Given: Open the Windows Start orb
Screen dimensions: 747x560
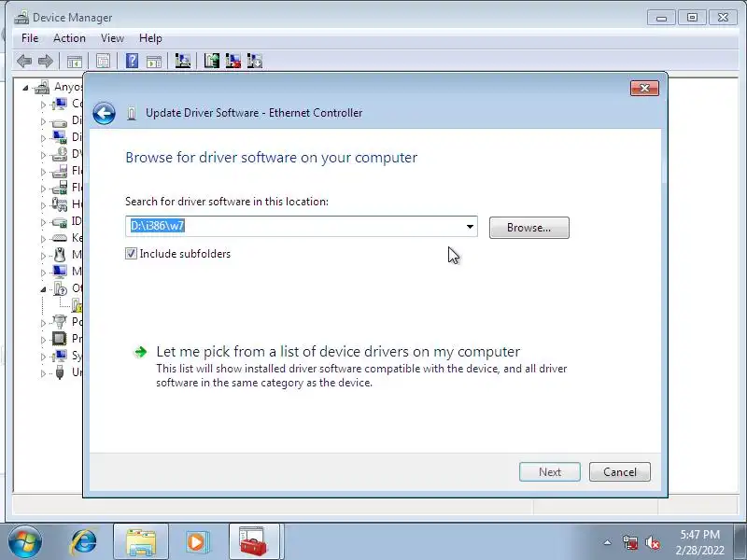Looking at the screenshot, I should pos(25,542).
